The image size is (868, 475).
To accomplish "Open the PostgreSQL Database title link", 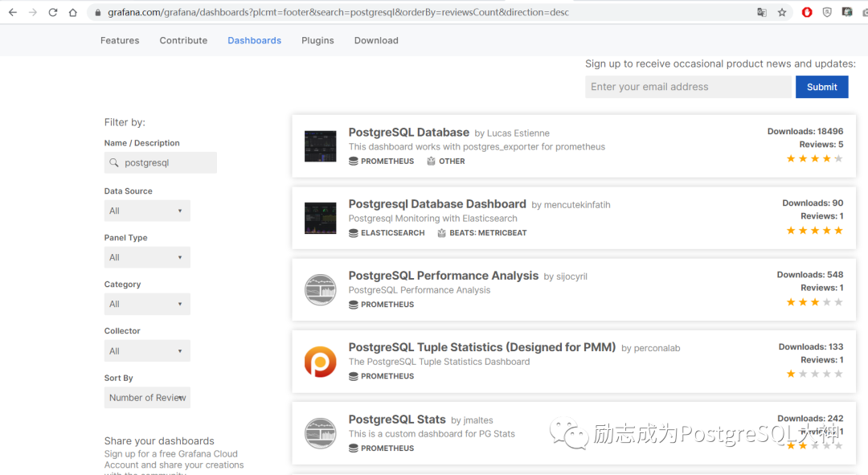I will pyautogui.click(x=409, y=133).
